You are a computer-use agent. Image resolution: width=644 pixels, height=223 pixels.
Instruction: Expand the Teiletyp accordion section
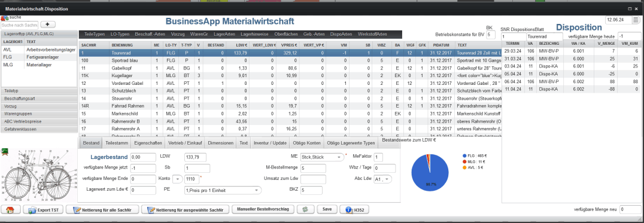[39, 91]
